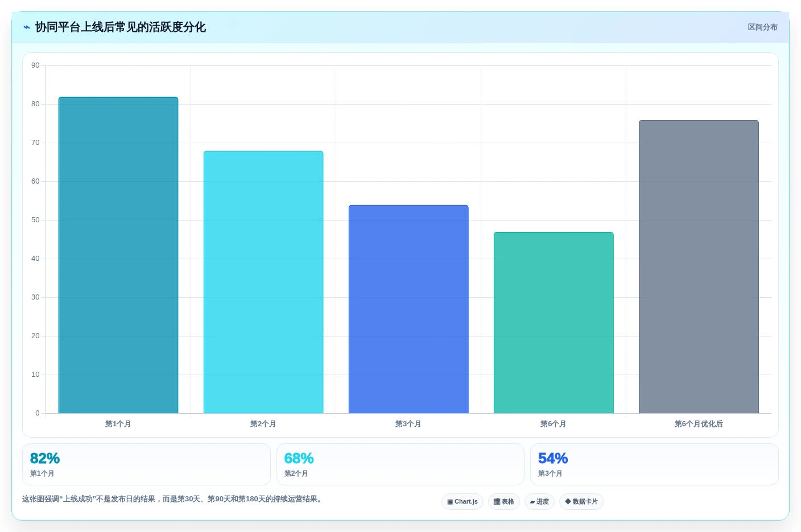Click the 第6个月 x-axis label
The width and height of the screenshot is (801, 532).
pyautogui.click(x=554, y=424)
